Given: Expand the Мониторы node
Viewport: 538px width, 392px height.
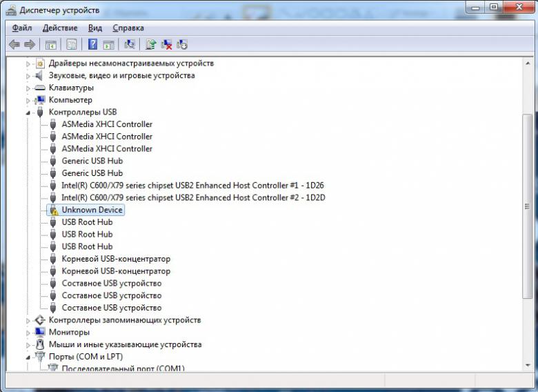Looking at the screenshot, I should (x=28, y=333).
